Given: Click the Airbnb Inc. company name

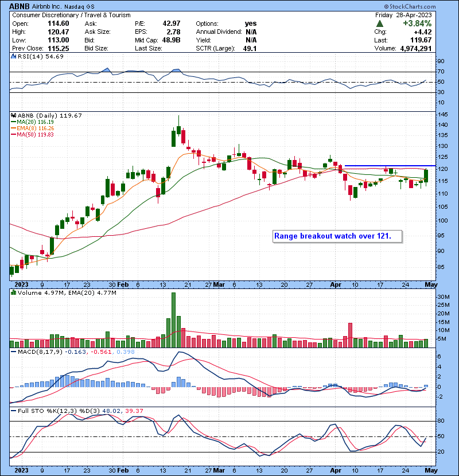Looking at the screenshot, I should click(46, 6).
